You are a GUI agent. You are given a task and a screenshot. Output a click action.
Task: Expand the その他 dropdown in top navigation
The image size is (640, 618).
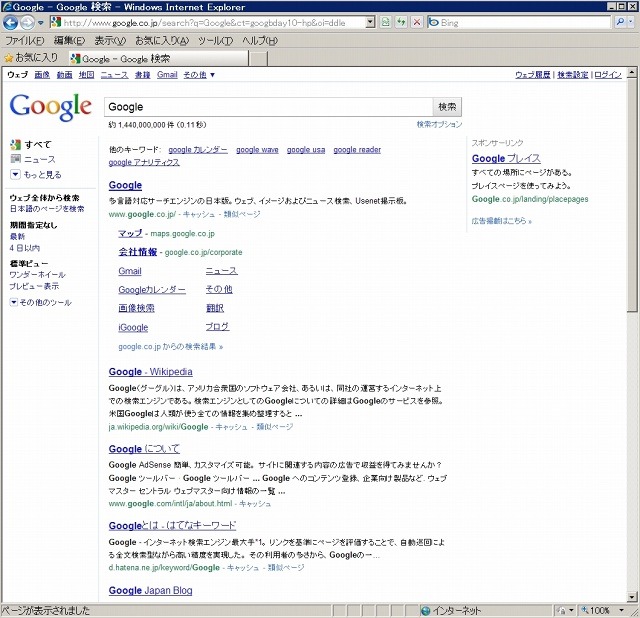tap(199, 75)
